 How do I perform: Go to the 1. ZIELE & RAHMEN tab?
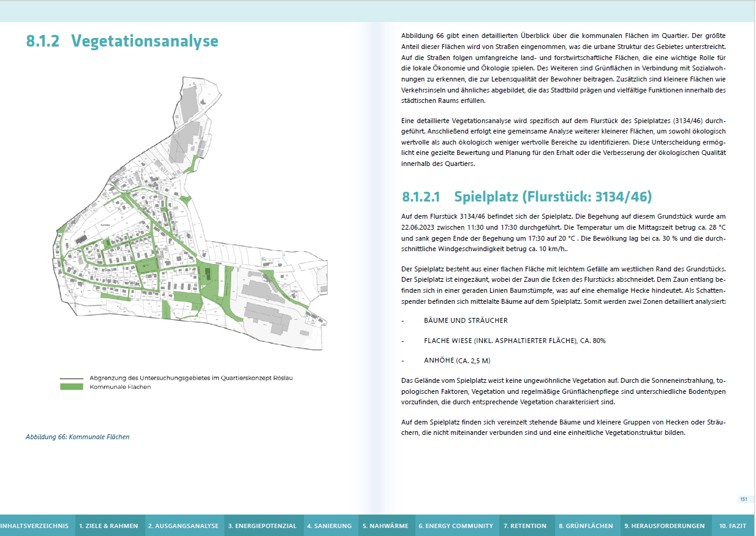pyautogui.click(x=109, y=526)
